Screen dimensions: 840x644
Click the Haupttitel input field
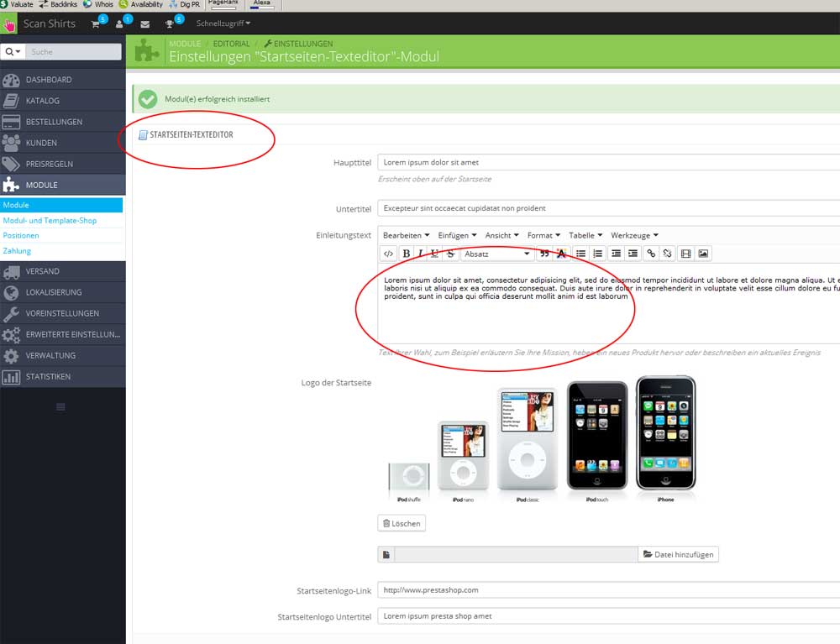608,162
